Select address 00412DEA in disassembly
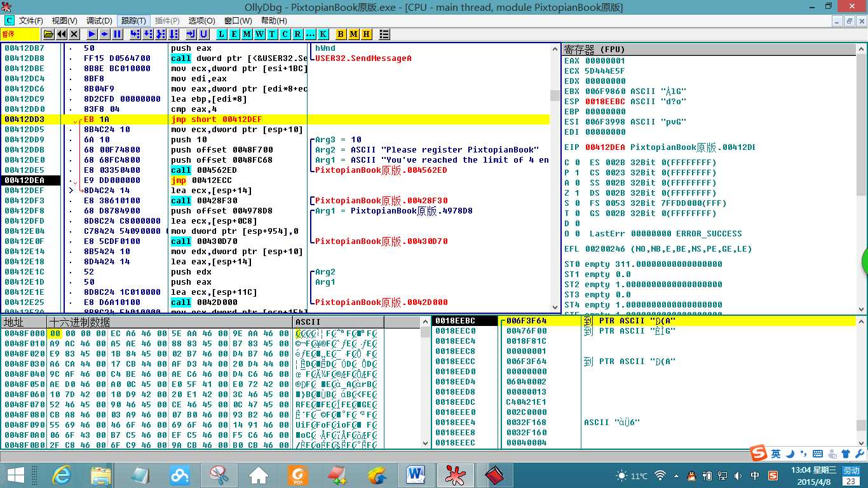 (x=24, y=180)
